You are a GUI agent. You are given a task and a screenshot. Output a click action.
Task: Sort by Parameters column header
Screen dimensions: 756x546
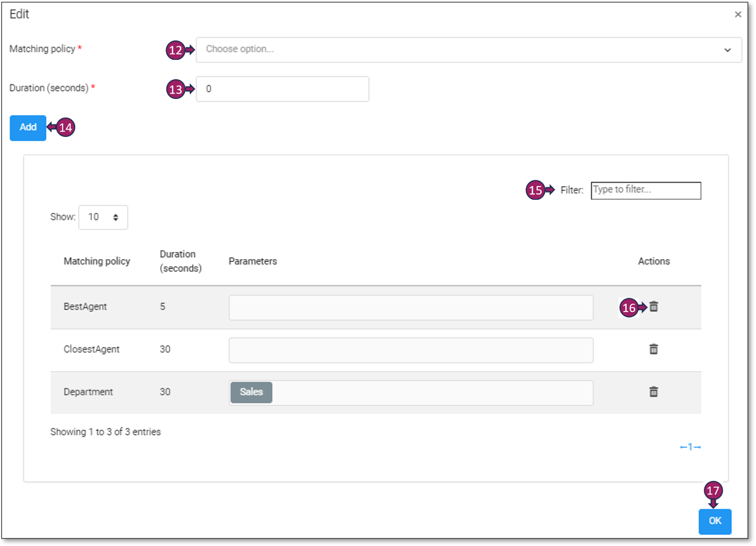(253, 261)
